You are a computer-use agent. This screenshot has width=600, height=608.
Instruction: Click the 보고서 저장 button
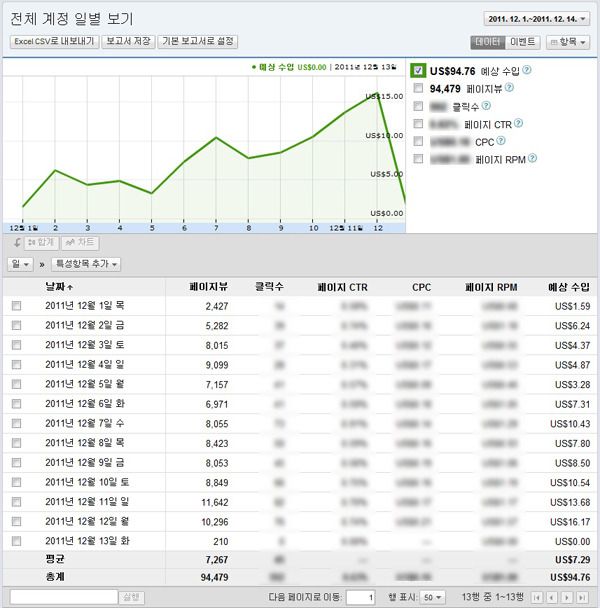click(128, 41)
